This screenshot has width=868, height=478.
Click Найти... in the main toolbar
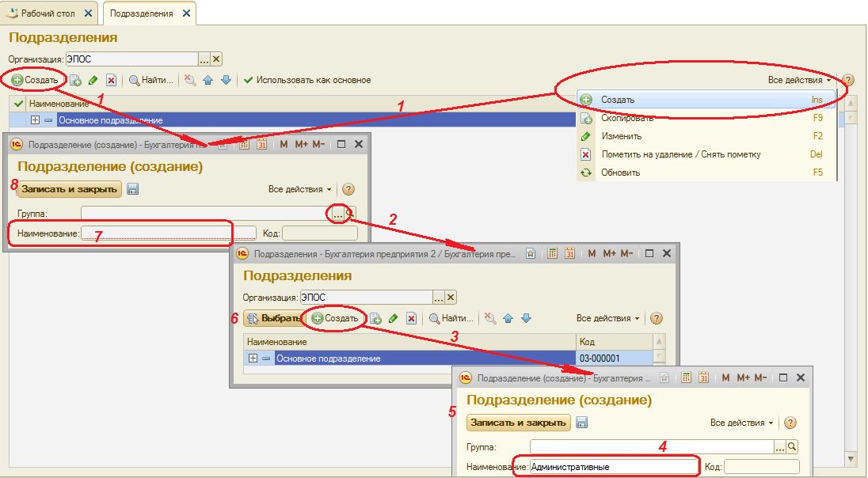(151, 80)
